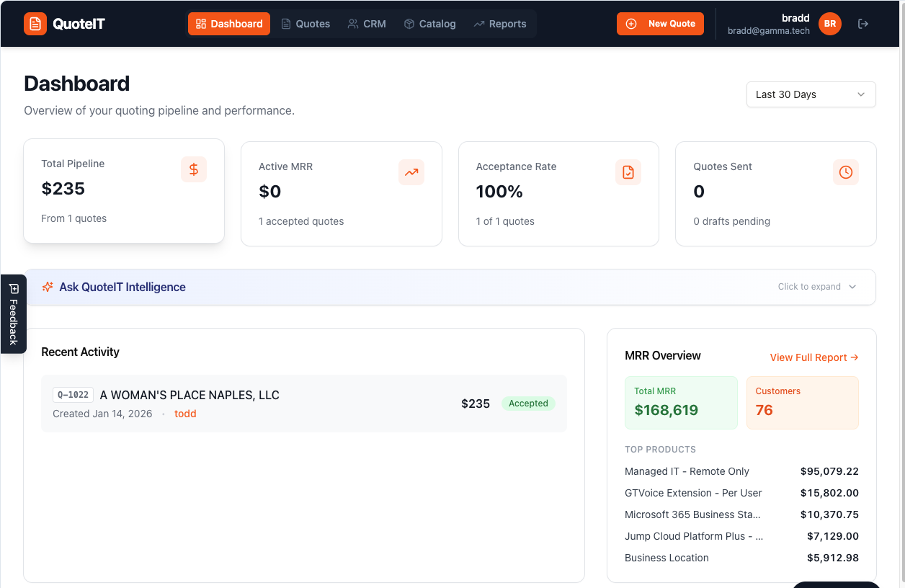Click the Click to expand chevron

tap(852, 287)
